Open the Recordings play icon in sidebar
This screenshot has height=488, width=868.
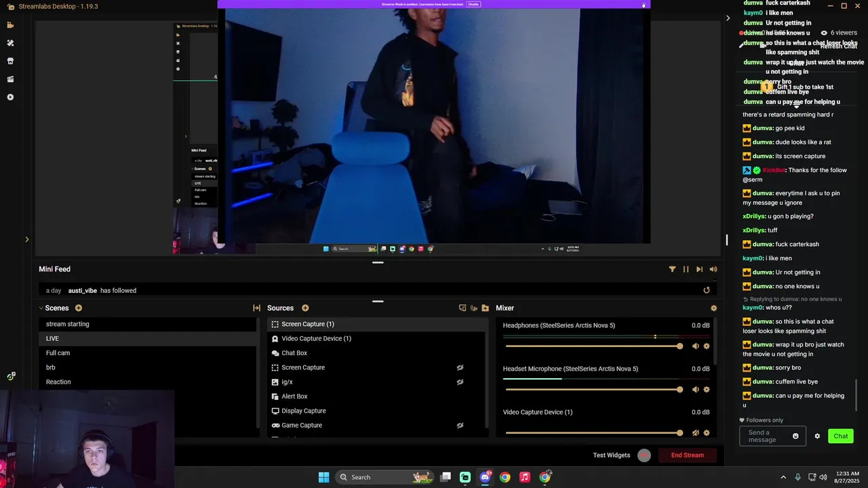coord(10,97)
